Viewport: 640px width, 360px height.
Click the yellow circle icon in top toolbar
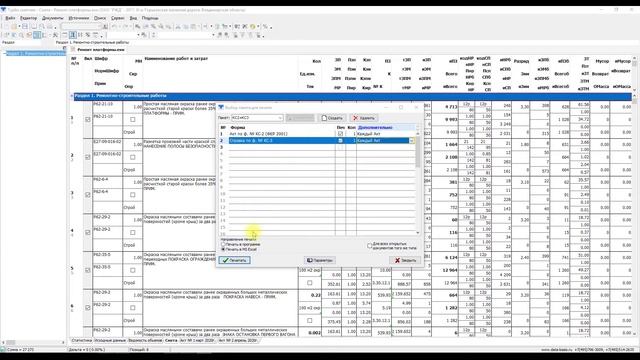(253, 27)
